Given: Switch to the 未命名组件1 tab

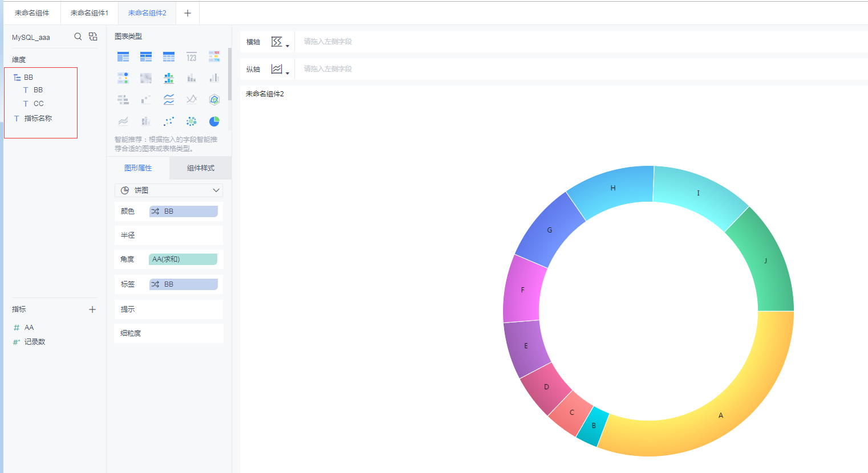Looking at the screenshot, I should 90,13.
